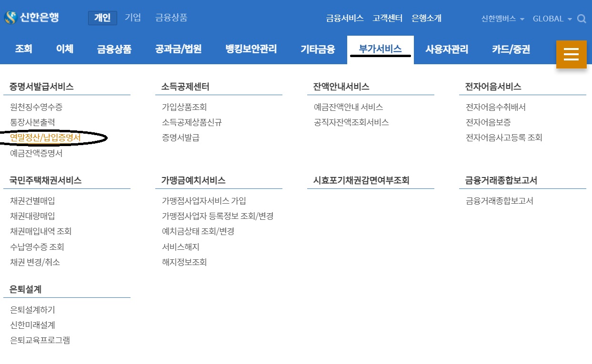
Task: Open 은행소개 in the header
Action: point(427,18)
